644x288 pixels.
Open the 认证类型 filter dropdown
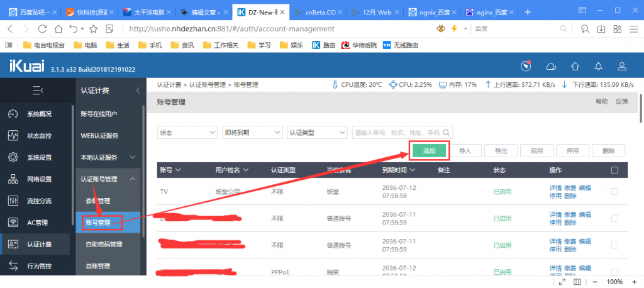317,133
